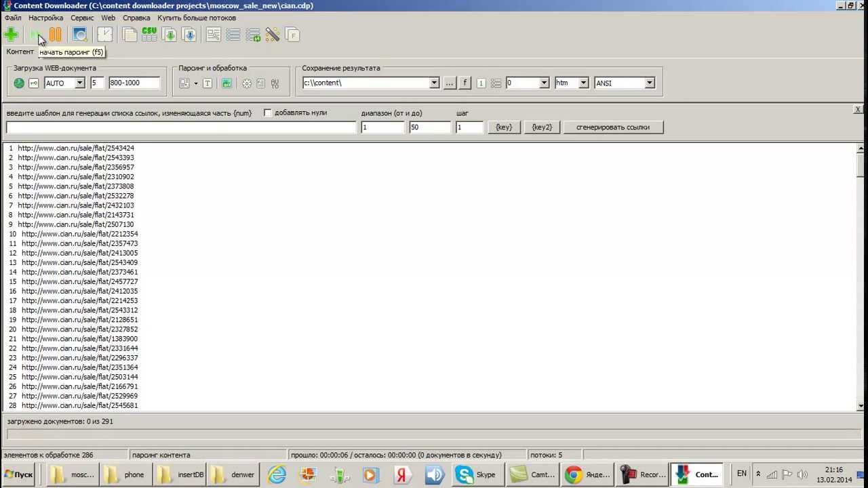Pause parsing with the orange pause icon

coord(56,35)
